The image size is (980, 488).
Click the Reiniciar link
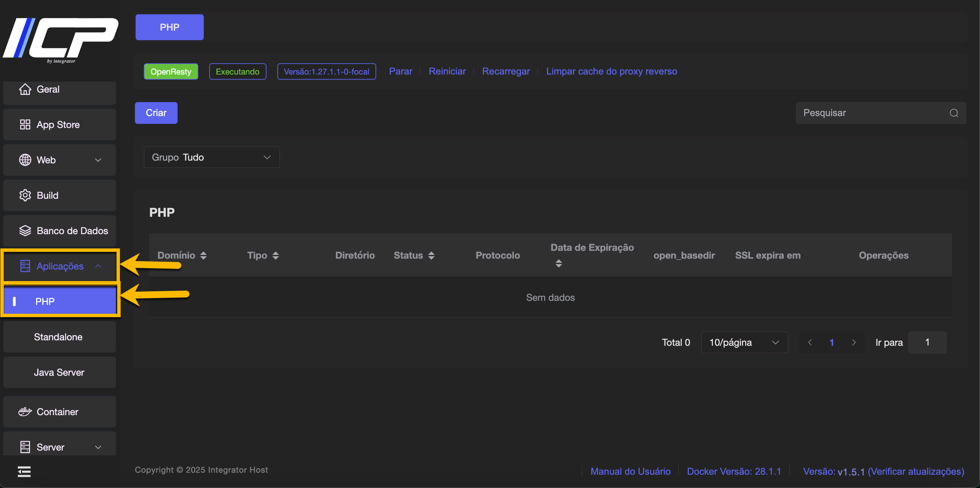447,71
